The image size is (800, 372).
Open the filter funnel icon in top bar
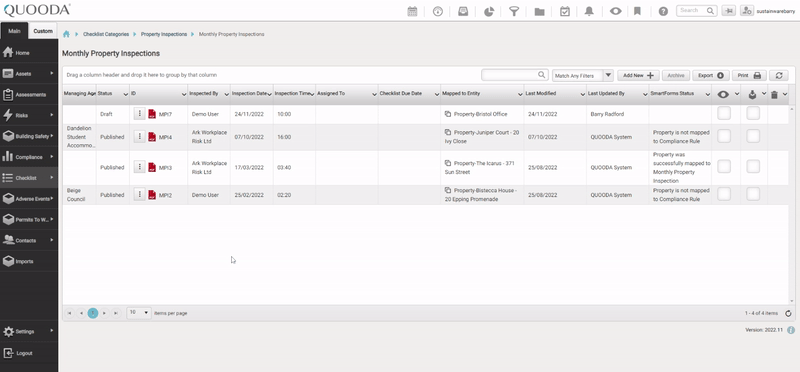(514, 11)
